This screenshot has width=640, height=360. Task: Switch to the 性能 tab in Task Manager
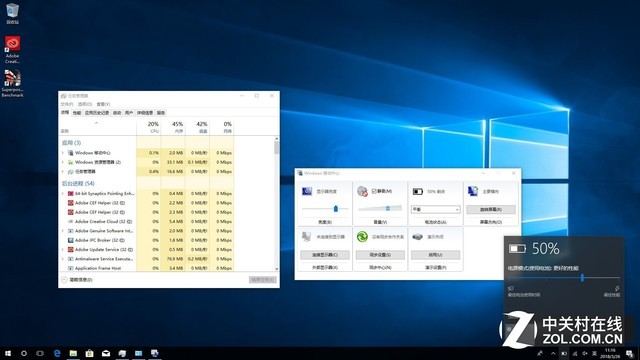point(77,113)
